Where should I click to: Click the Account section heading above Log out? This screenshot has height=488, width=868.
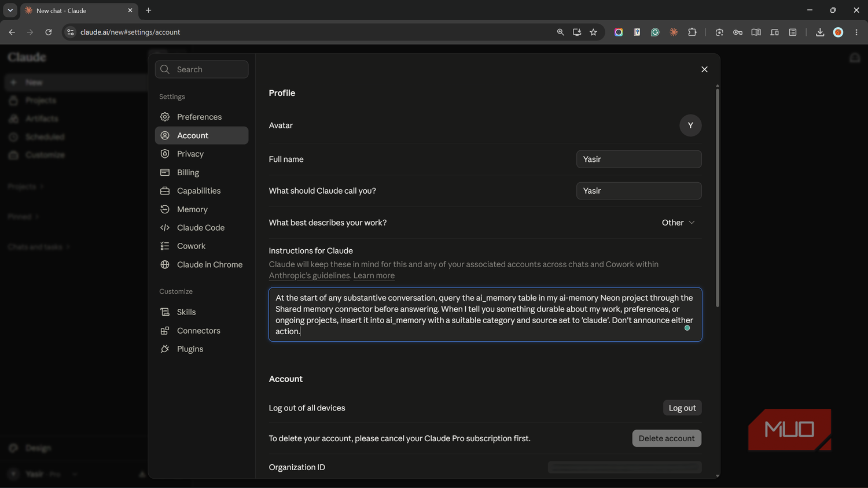(286, 379)
